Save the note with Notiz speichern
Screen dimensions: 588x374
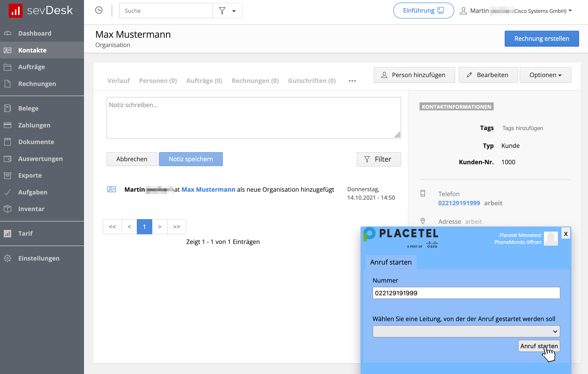click(191, 159)
